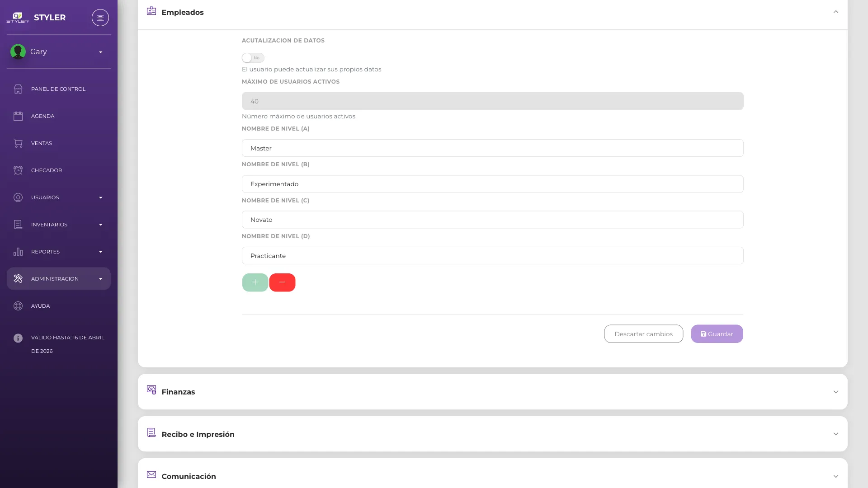This screenshot has width=868, height=488.
Task: Click the Reportes bar chart icon
Action: (18, 252)
